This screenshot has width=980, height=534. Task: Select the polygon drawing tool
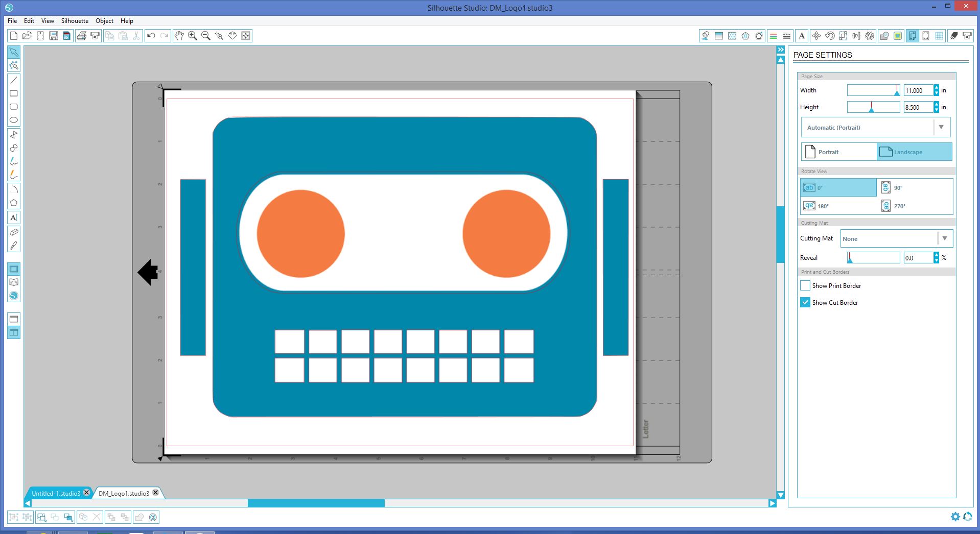[14, 203]
